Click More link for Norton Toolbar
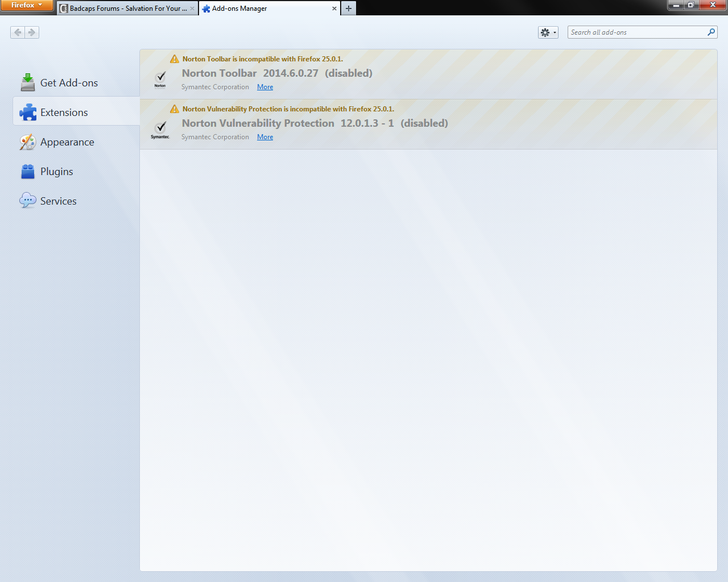728x582 pixels. tap(265, 87)
